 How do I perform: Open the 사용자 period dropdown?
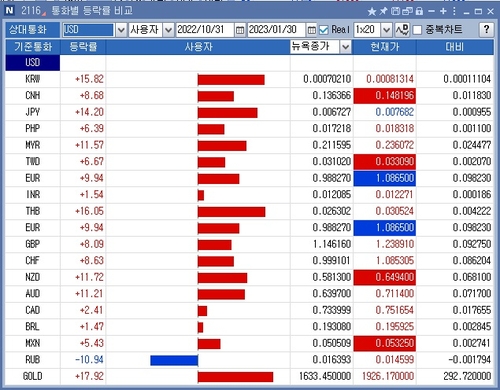(169, 30)
